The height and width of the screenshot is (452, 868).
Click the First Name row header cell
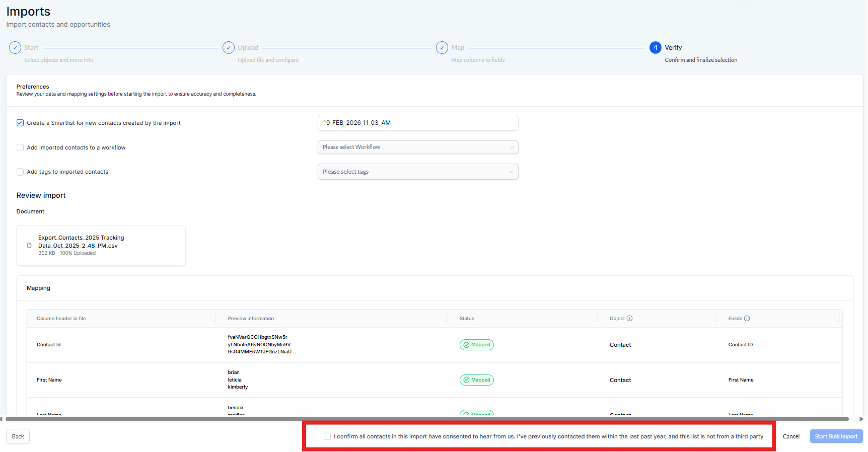point(49,380)
